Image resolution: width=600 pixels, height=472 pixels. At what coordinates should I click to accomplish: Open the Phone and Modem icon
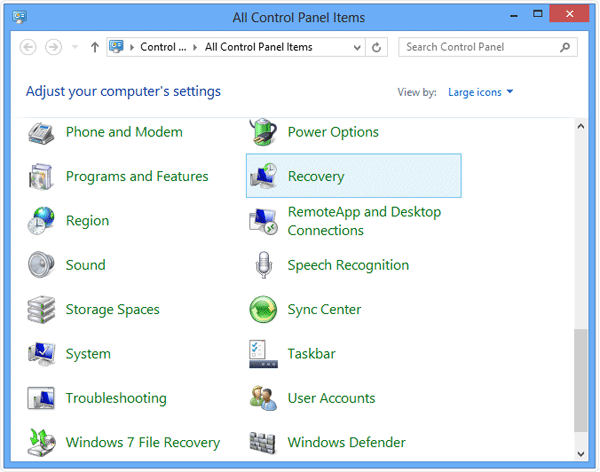[x=41, y=132]
